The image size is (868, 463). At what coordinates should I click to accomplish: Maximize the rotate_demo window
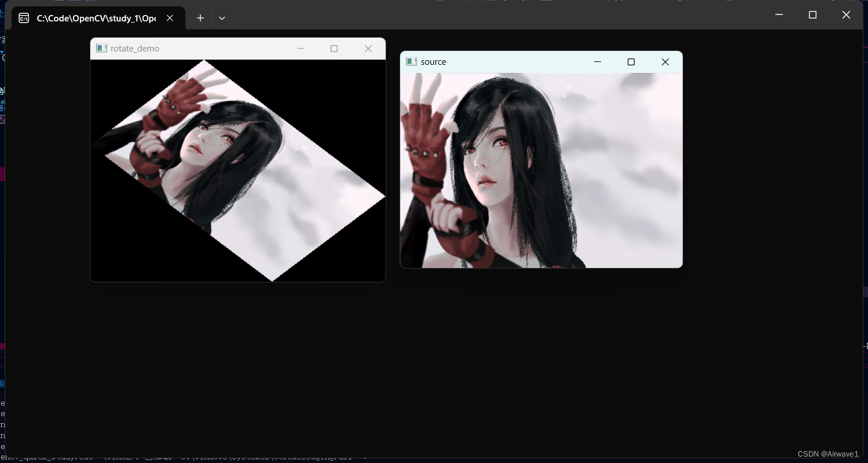pyautogui.click(x=334, y=49)
